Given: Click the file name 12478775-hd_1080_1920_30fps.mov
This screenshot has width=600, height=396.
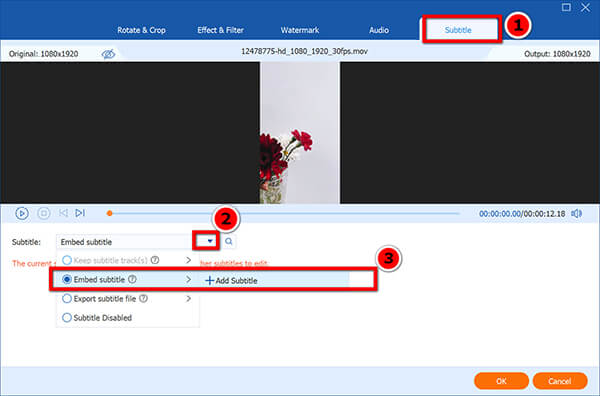Looking at the screenshot, I should [x=304, y=51].
